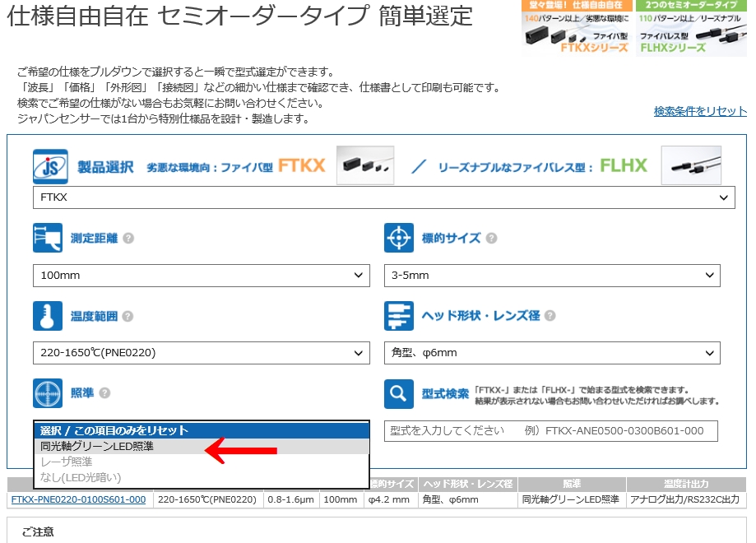
Task: Choose レーザ照準 option in the list
Action: tap(202, 462)
